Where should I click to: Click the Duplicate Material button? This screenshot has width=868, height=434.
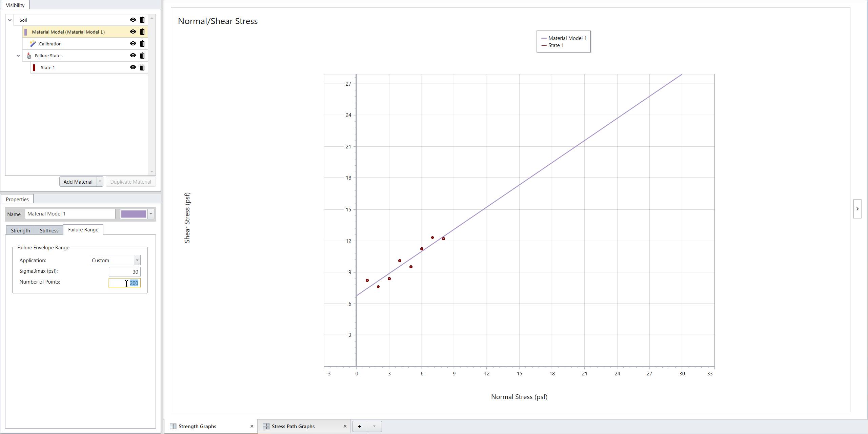(x=130, y=181)
